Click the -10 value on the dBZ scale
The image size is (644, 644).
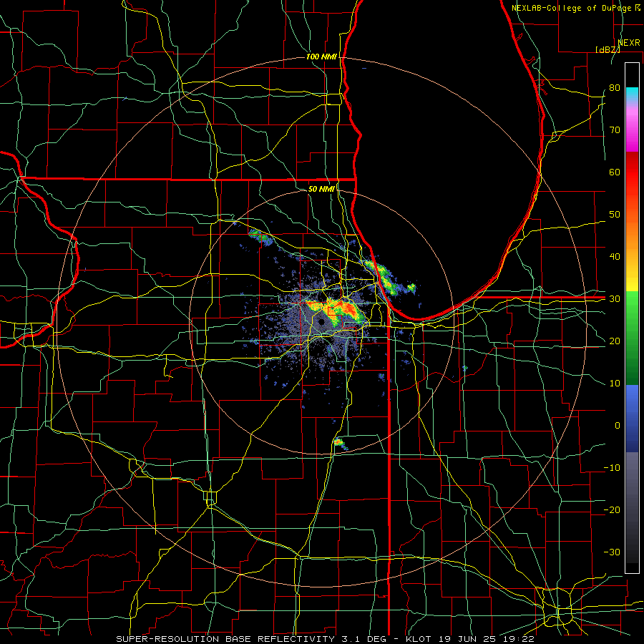[x=612, y=468]
